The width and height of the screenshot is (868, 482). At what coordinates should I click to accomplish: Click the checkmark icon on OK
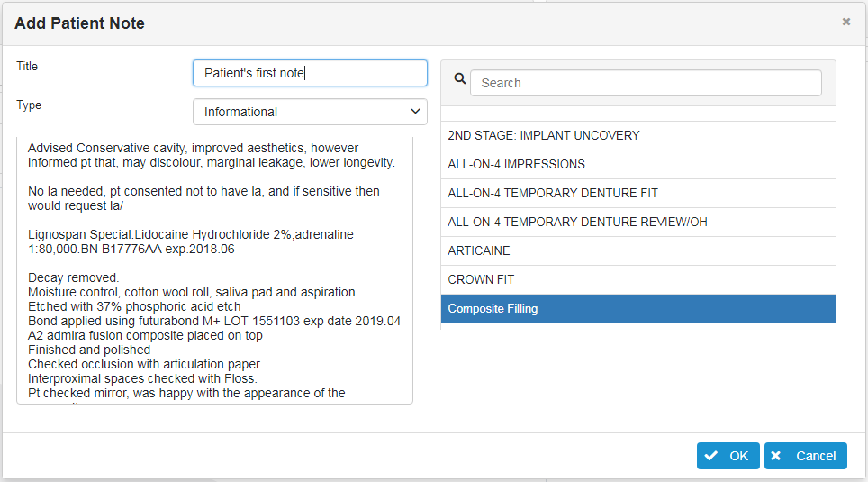coord(711,456)
